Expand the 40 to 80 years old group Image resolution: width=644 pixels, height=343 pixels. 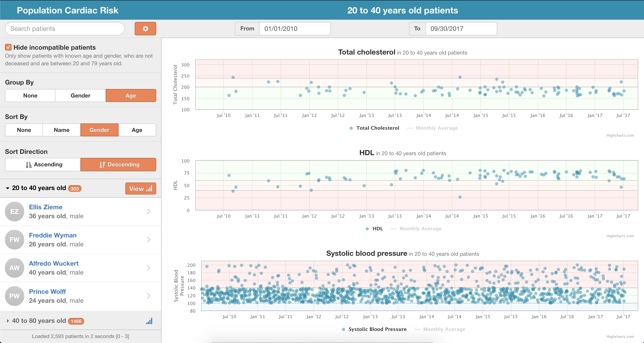(8, 321)
